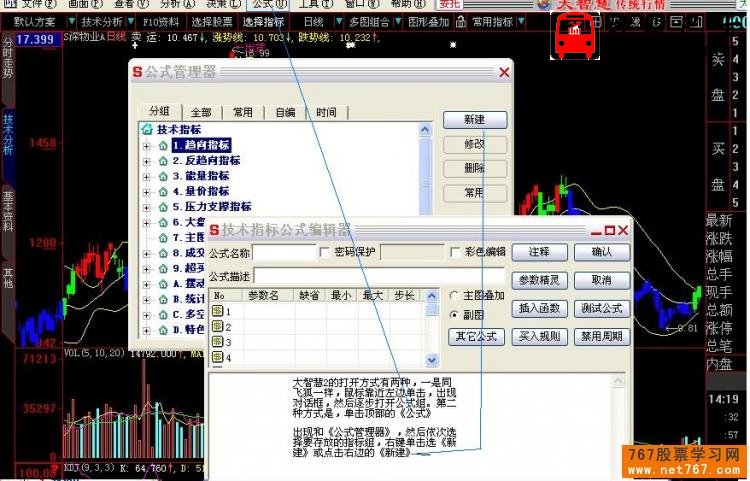Expand the 5.压力支撑指标 tree node
Screen dimensions: 750x481
click(x=147, y=207)
